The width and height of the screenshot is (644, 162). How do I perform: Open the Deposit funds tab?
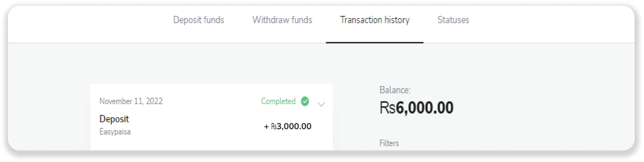click(x=199, y=20)
